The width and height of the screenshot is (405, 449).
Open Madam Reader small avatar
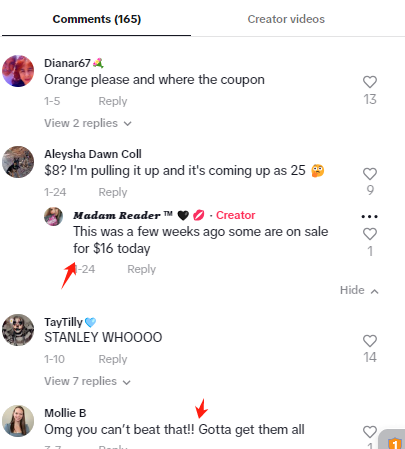click(x=54, y=216)
